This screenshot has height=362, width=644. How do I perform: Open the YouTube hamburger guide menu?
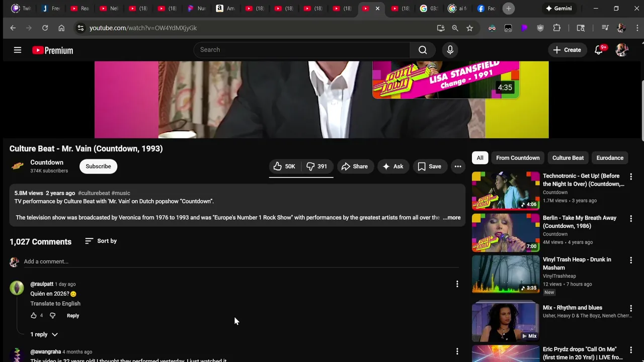(x=18, y=50)
